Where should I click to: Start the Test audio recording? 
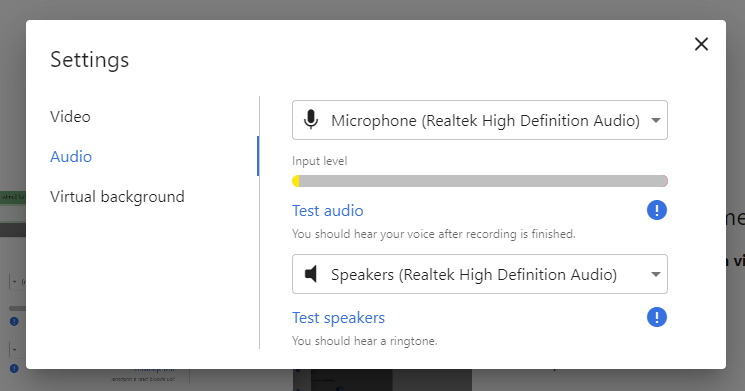coord(328,210)
